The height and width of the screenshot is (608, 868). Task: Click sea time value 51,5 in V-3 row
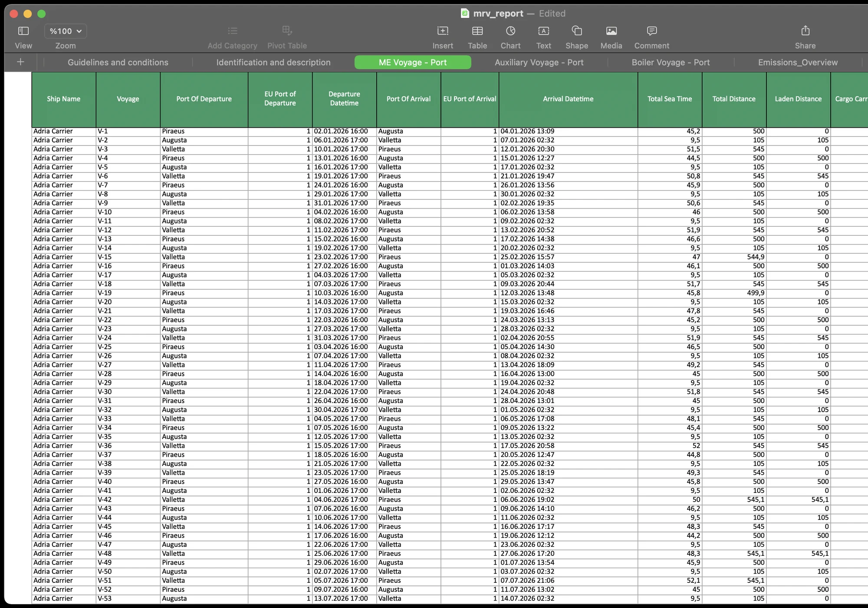coord(670,149)
